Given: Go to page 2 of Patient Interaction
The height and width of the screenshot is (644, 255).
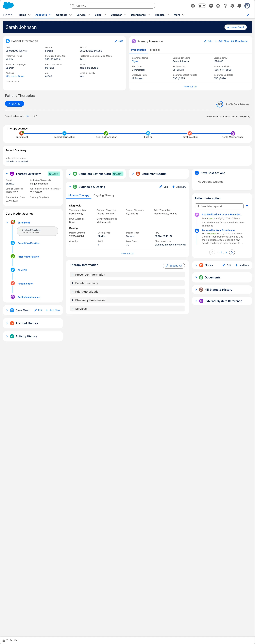Looking at the screenshot, I should tap(221, 252).
